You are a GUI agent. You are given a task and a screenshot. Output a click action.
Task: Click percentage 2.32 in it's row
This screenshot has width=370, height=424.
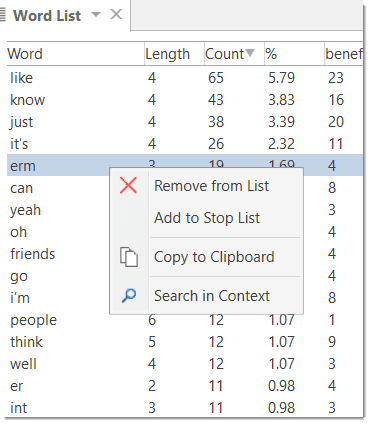point(281,144)
